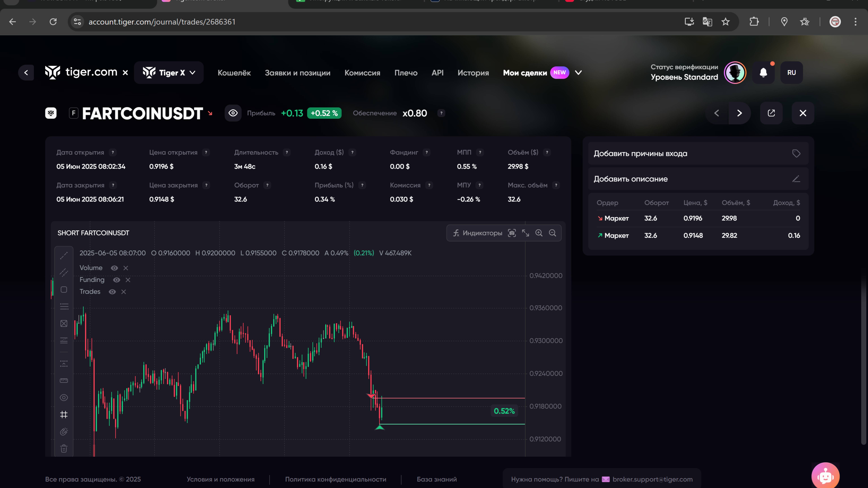Open the support chat bot
868x488 pixels.
coord(825,476)
